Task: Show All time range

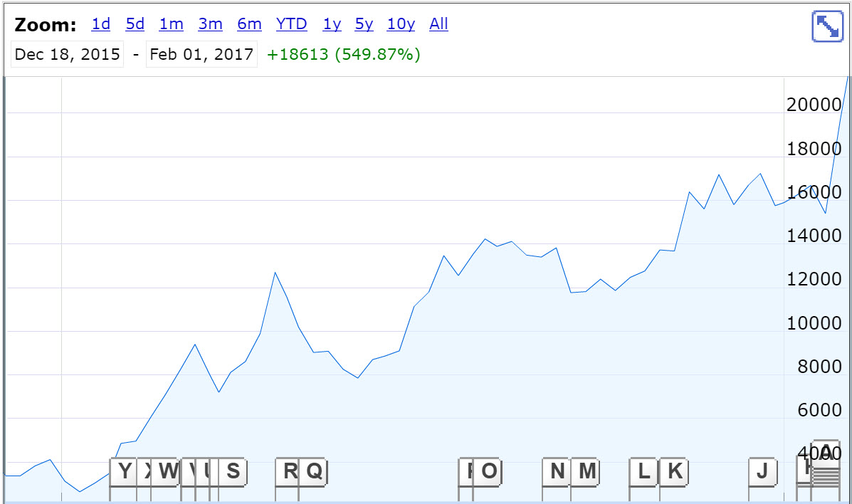Action: tap(438, 24)
